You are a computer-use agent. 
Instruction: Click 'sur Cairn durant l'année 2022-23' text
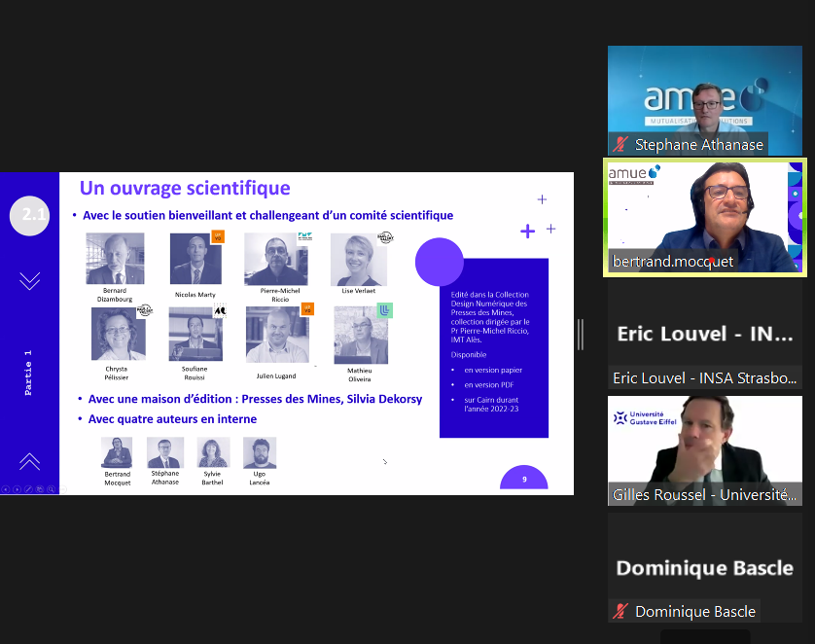[491, 405]
